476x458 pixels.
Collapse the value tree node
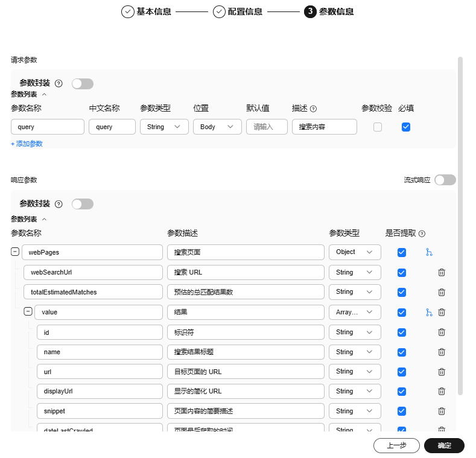(x=28, y=311)
